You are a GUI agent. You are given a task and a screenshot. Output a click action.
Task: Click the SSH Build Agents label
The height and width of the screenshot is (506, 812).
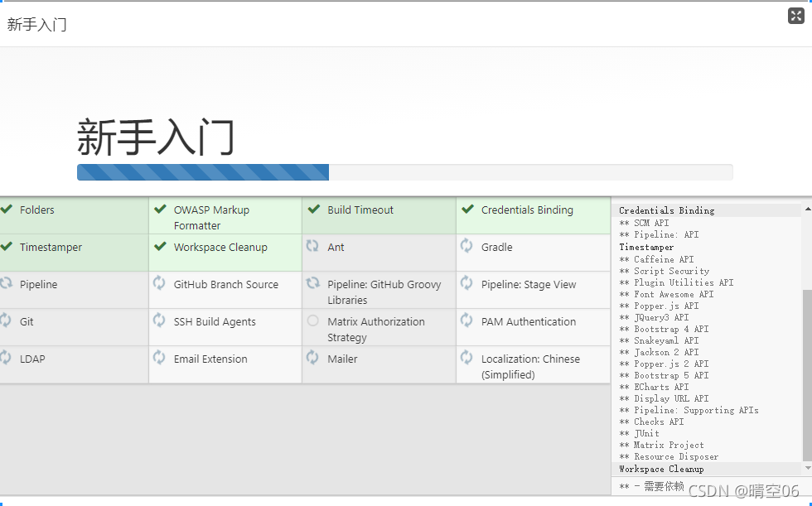[215, 322]
